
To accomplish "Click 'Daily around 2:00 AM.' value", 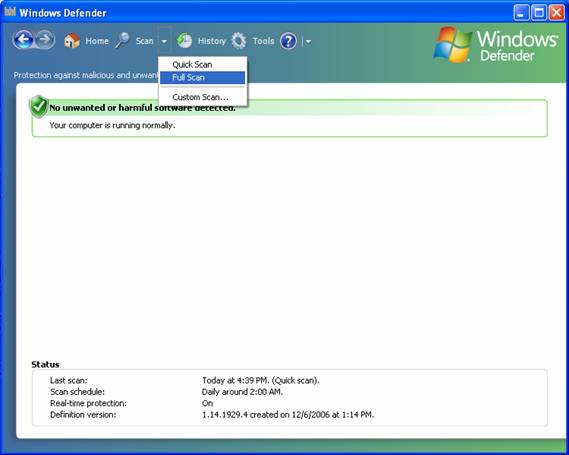I will (242, 392).
